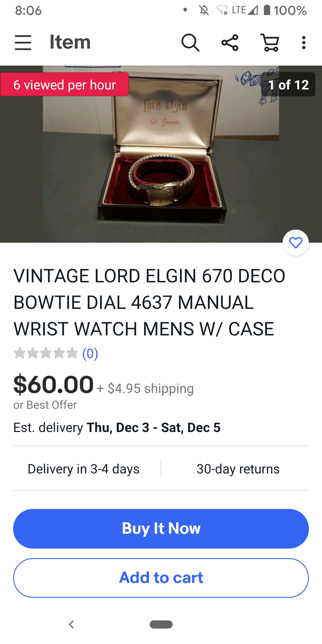Screen dimensions: 322x644
Task: Open 30-day returns info
Action: point(238,469)
